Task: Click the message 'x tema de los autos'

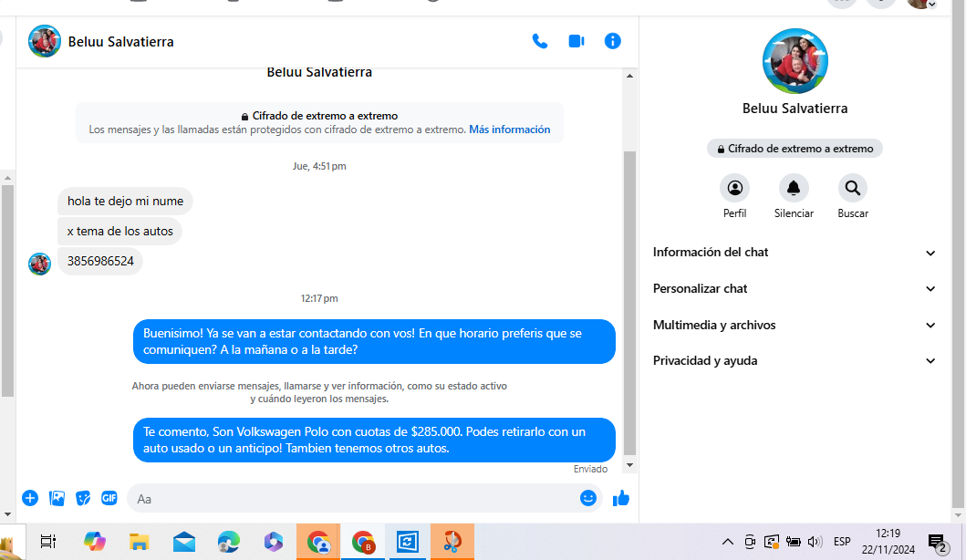Action: [x=120, y=231]
